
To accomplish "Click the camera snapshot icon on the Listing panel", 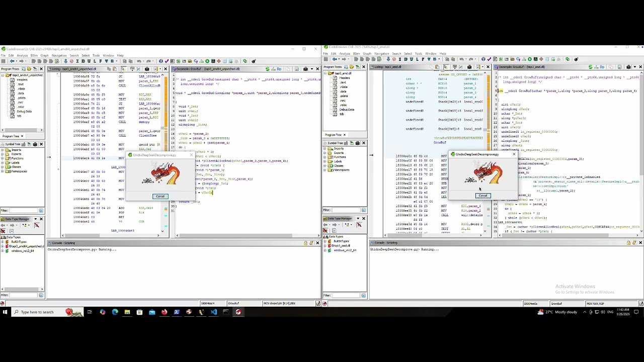I will (147, 69).
